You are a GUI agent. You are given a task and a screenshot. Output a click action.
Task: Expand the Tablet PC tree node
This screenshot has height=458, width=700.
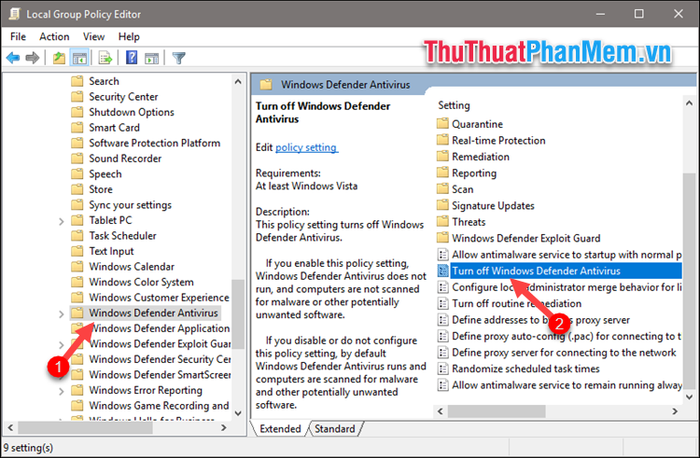click(61, 221)
